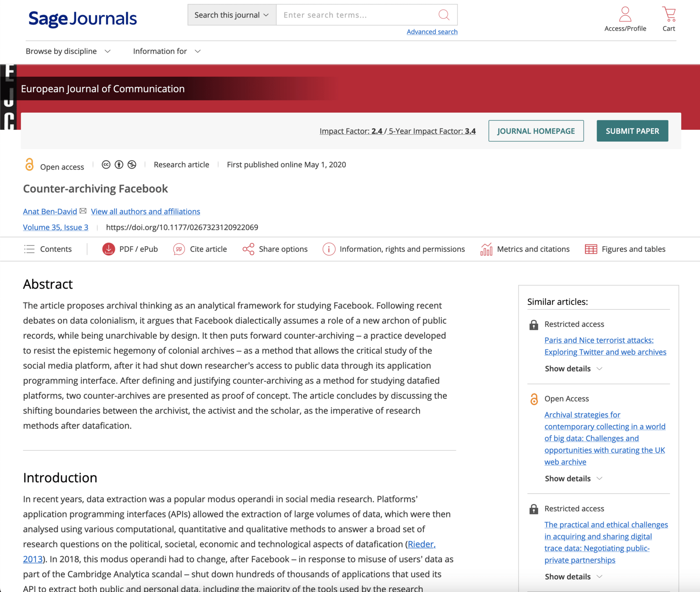Image resolution: width=700 pixels, height=592 pixels.
Task: Open Volume 35, Issue 3 link
Action: click(56, 227)
